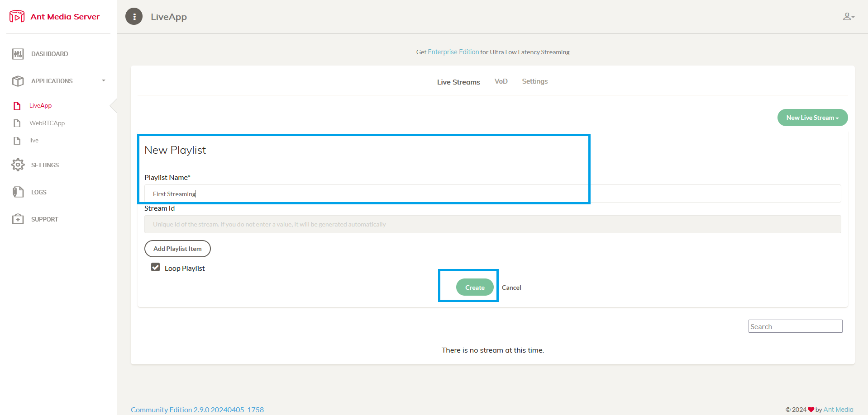
Task: Open the user account menu icon
Action: [x=849, y=17]
